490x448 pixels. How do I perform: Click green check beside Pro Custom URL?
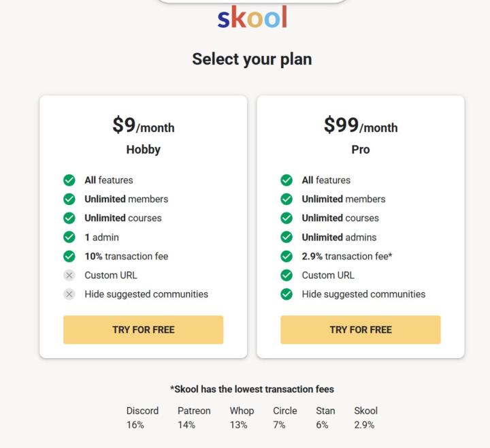(287, 276)
